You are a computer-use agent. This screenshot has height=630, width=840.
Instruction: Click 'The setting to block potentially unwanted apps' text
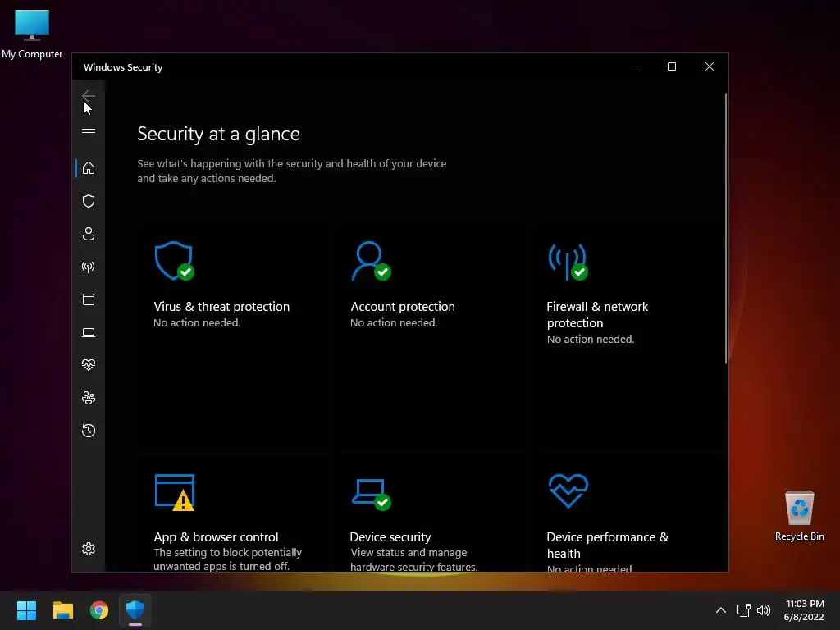pyautogui.click(x=228, y=559)
